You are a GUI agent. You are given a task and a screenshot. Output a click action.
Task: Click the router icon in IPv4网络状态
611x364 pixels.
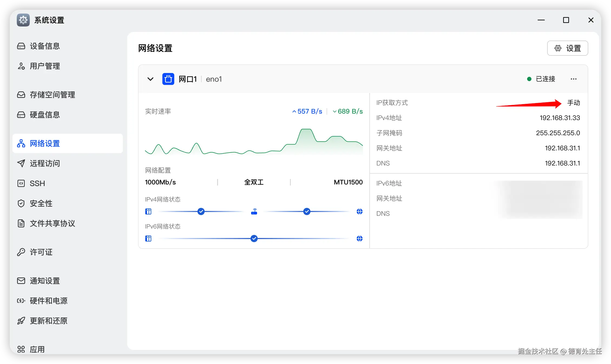(254, 211)
